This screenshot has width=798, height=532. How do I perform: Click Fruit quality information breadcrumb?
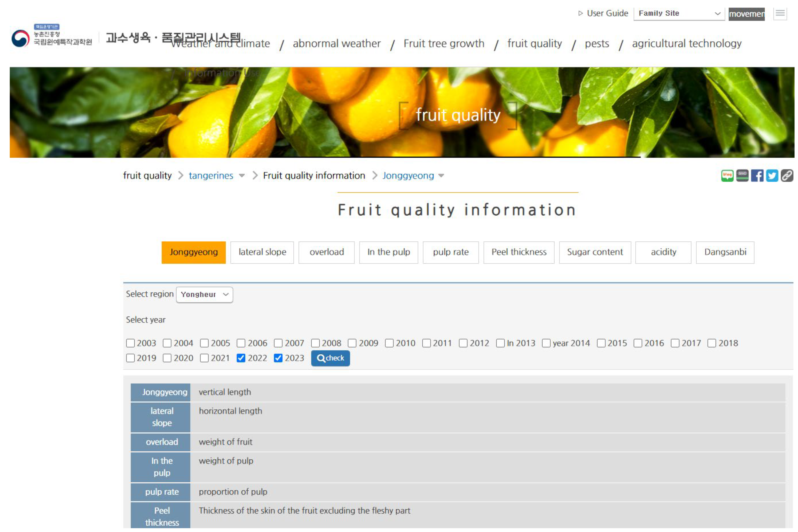coord(314,175)
